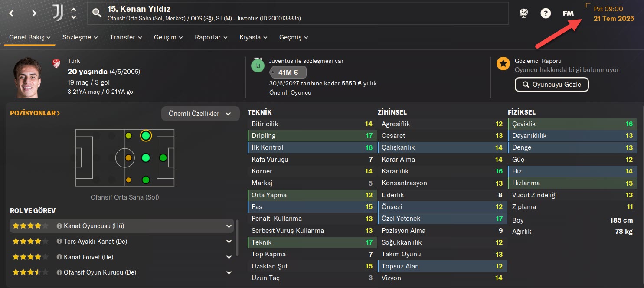644x288 pixels.
Task: Open the Sözleşme menu
Action: [x=80, y=37]
